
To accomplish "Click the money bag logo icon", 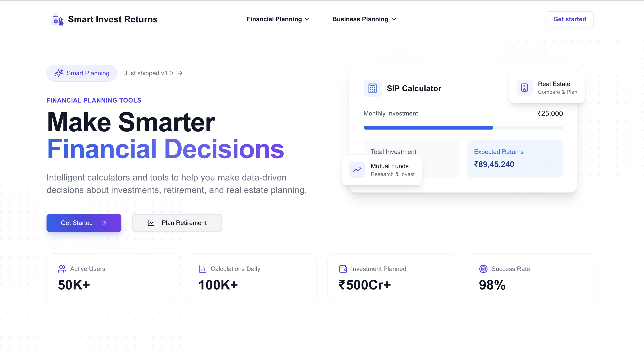I will click(x=57, y=19).
